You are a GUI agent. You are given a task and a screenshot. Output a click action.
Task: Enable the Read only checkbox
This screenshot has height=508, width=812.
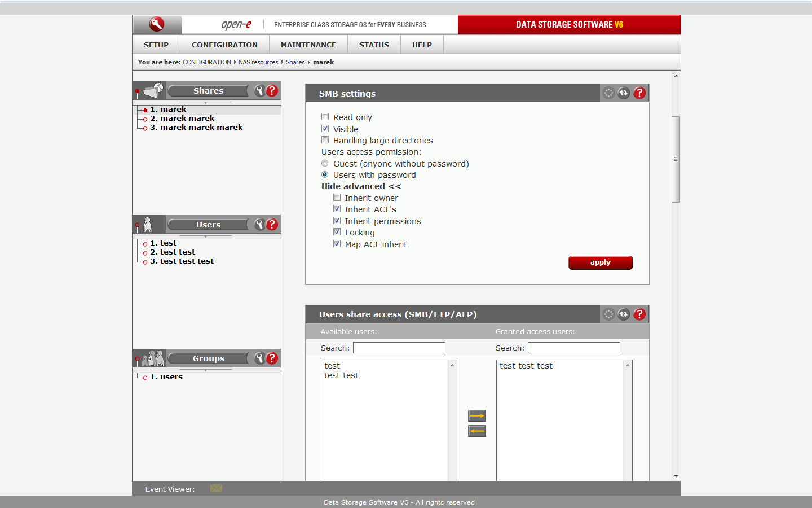325,117
